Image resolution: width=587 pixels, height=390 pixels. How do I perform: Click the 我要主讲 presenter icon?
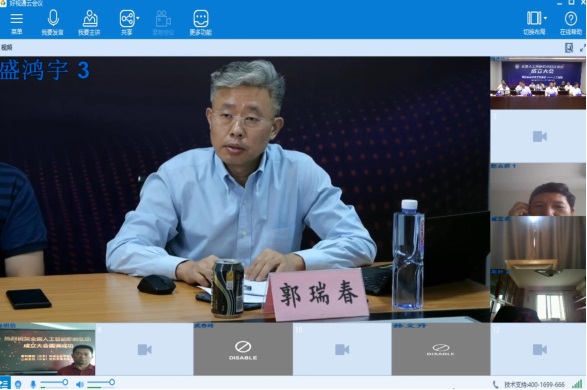[x=89, y=18]
